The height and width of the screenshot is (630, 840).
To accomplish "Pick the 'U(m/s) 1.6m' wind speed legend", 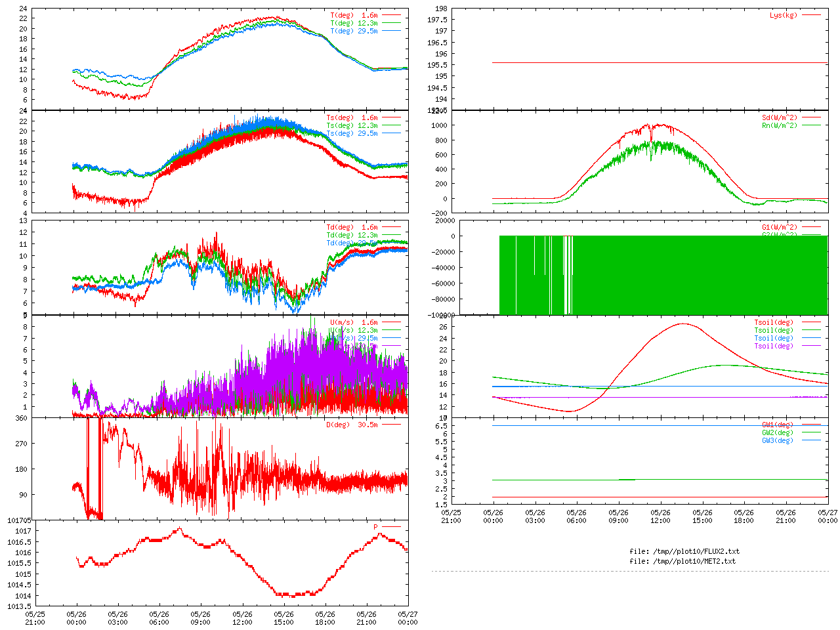I will coord(354,322).
